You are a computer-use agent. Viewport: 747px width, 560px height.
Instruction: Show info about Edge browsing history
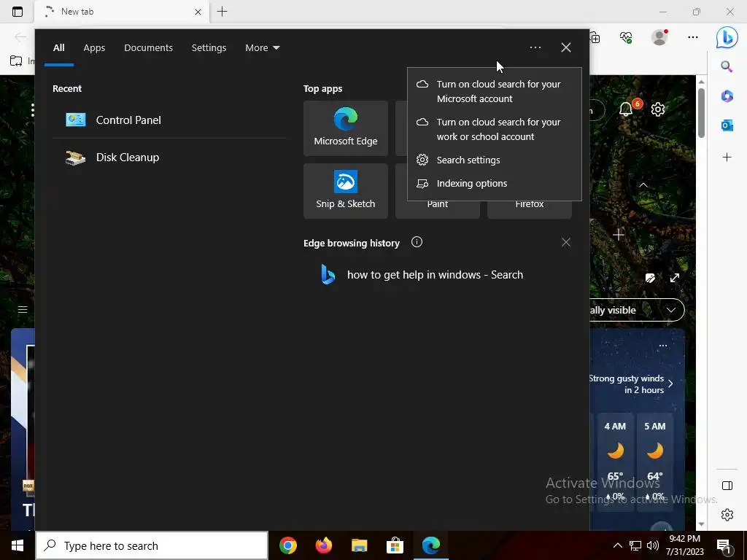(417, 242)
